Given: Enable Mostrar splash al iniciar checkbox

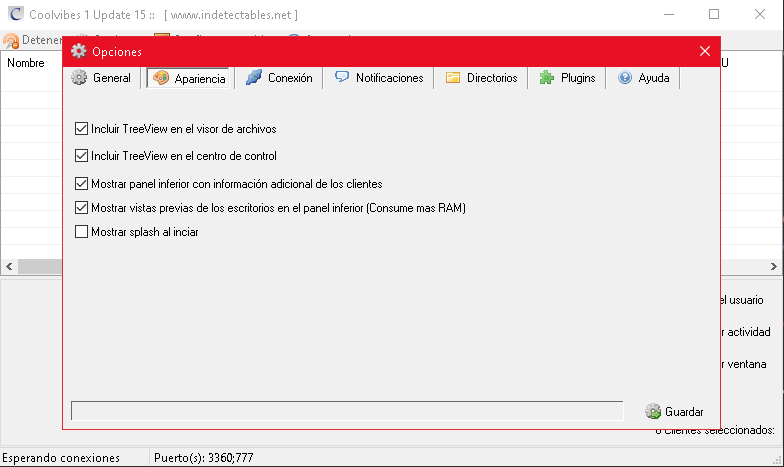Looking at the screenshot, I should (x=81, y=232).
